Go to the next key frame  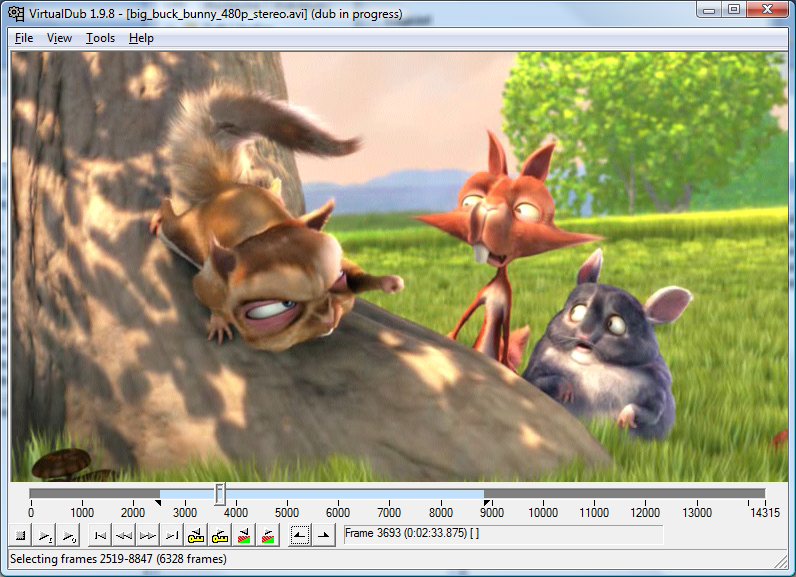(220, 535)
